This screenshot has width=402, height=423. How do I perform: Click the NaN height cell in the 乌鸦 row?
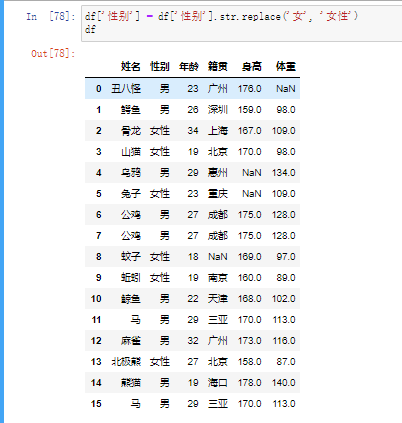pos(252,173)
